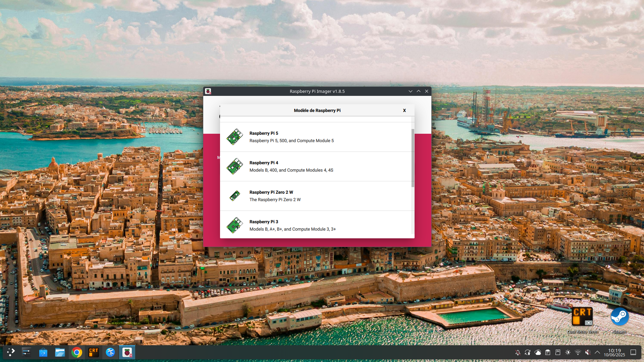This screenshot has height=362, width=644.
Task: Open the brightness tray icon
Action: pyautogui.click(x=568, y=352)
